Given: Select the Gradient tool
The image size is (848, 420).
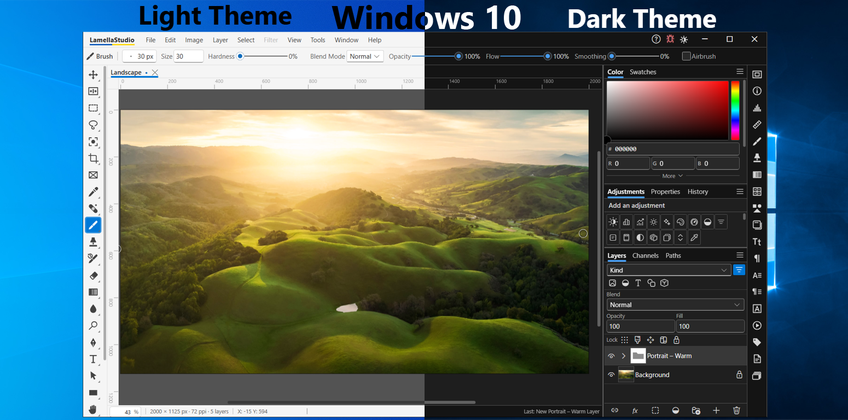Looking at the screenshot, I should tap(93, 292).
